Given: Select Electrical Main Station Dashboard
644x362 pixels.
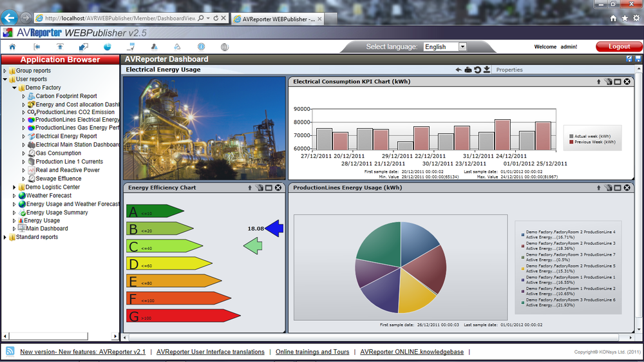Looking at the screenshot, I should 77,145.
